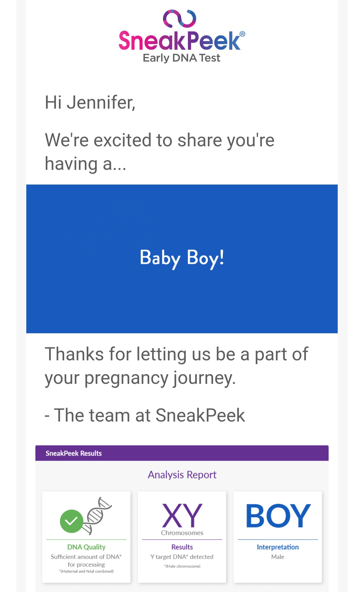
Task: Click 'Y target DNA detected' text
Action: [x=182, y=557]
